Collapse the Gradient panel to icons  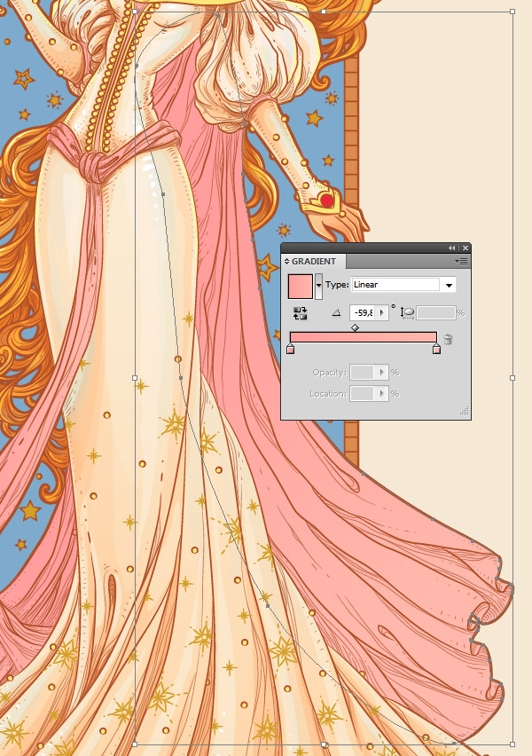coord(452,248)
